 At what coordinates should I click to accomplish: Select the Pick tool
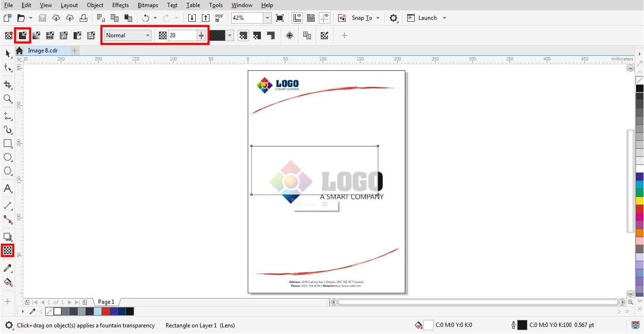pyautogui.click(x=8, y=53)
